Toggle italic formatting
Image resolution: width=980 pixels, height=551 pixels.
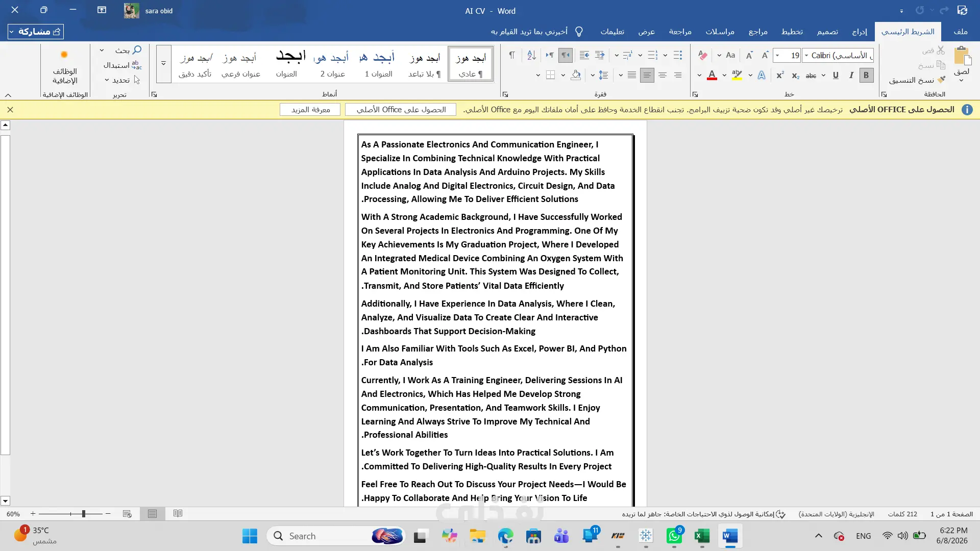pyautogui.click(x=851, y=76)
